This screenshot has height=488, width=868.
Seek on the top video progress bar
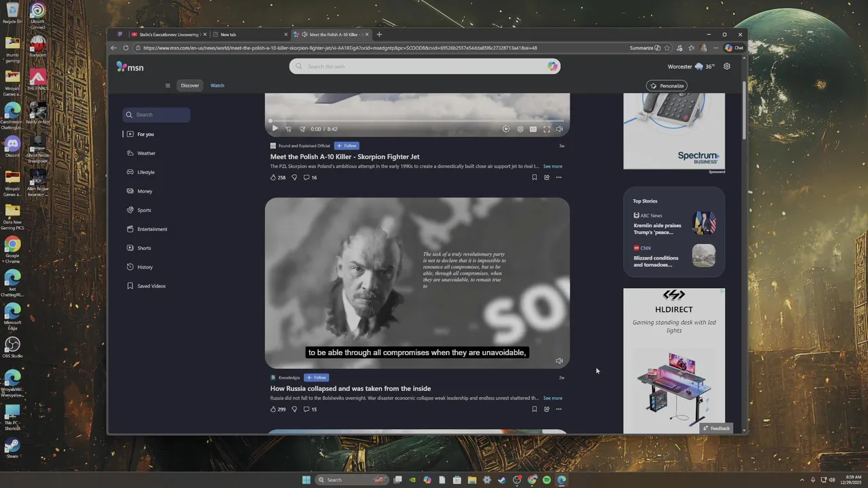click(x=417, y=121)
